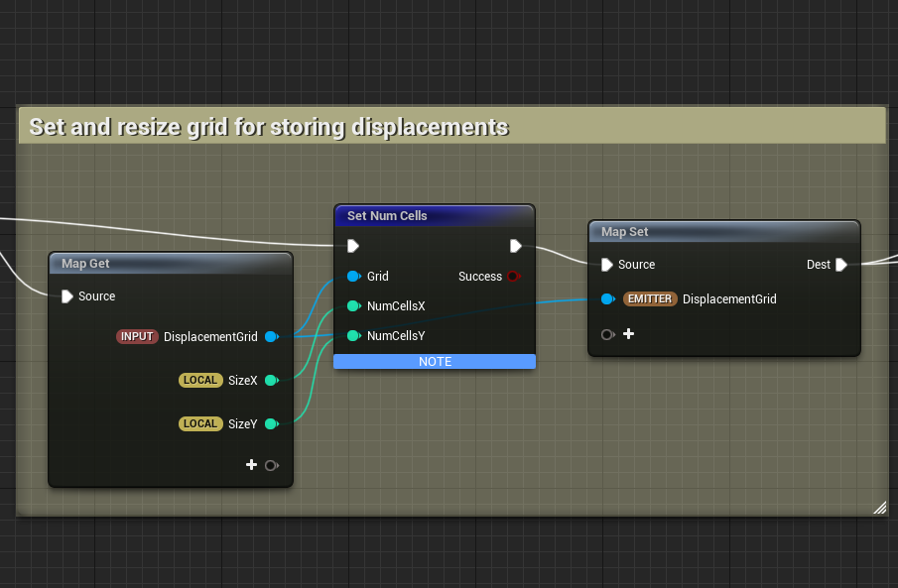The height and width of the screenshot is (588, 898).
Task: Expand the NOTE bar on Set Num Cells
Action: [x=435, y=362]
